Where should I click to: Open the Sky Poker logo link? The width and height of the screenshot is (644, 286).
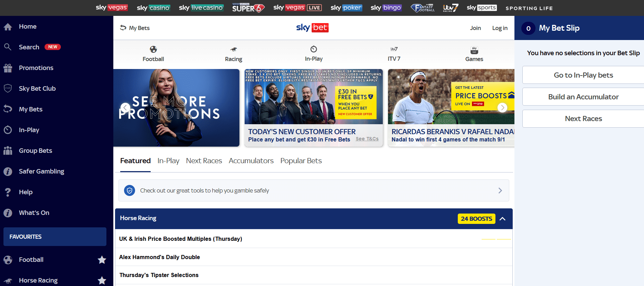tap(346, 8)
